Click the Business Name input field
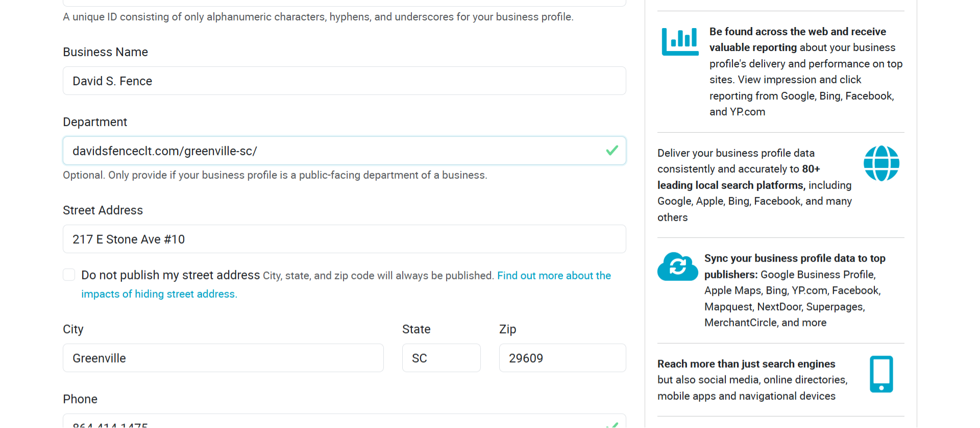980x428 pixels. pos(344,81)
